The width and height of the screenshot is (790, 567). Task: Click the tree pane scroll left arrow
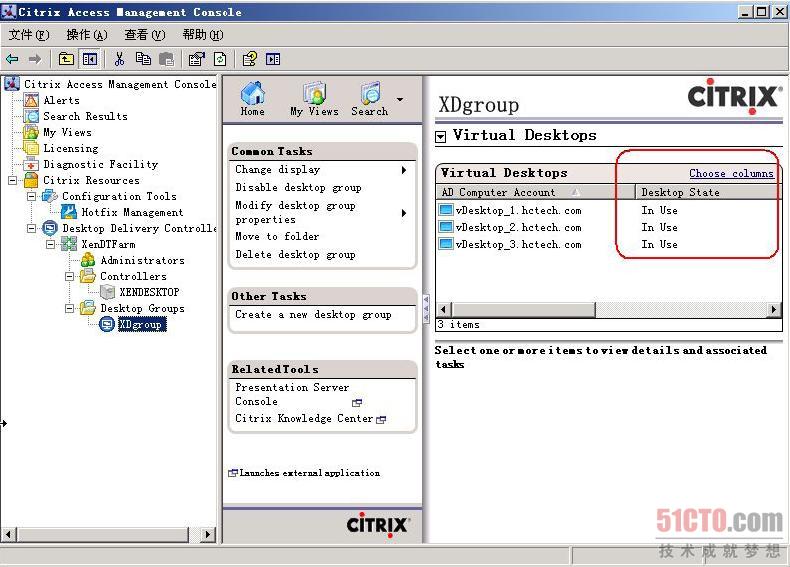click(x=9, y=534)
